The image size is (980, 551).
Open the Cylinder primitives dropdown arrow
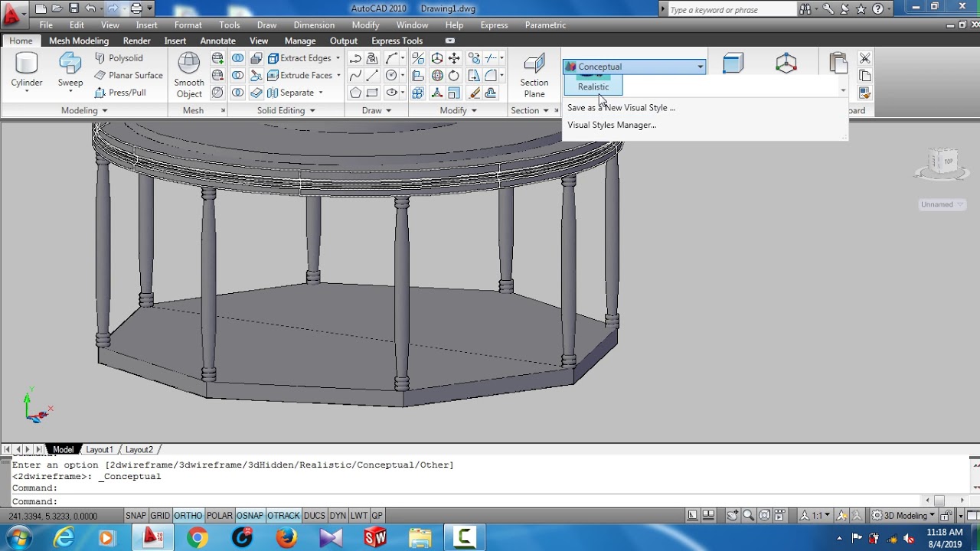27,92
